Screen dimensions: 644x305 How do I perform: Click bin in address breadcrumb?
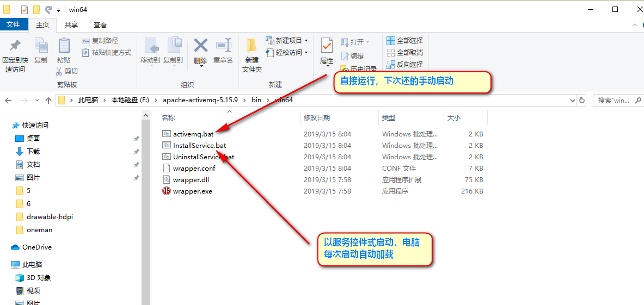(x=256, y=100)
